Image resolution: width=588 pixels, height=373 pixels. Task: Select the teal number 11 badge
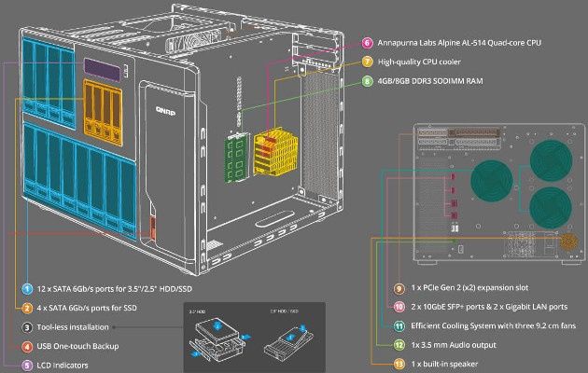(x=399, y=326)
